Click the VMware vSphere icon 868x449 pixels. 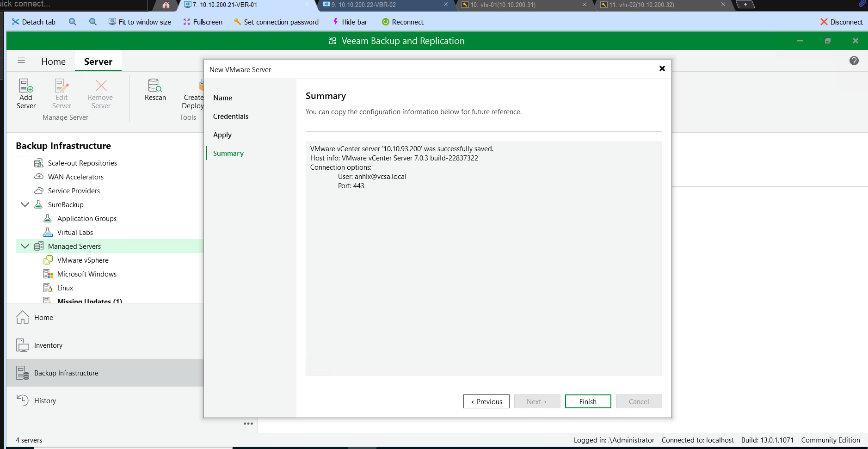48,260
